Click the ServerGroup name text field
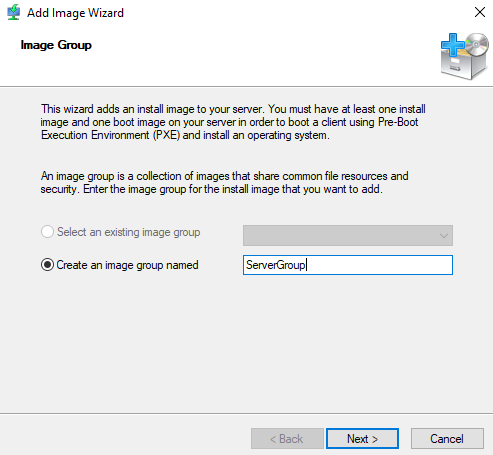 [348, 265]
